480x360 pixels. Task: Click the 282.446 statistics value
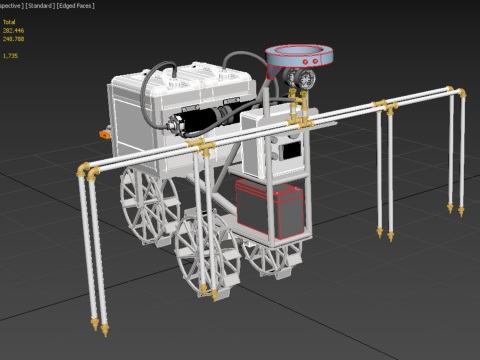point(13,30)
